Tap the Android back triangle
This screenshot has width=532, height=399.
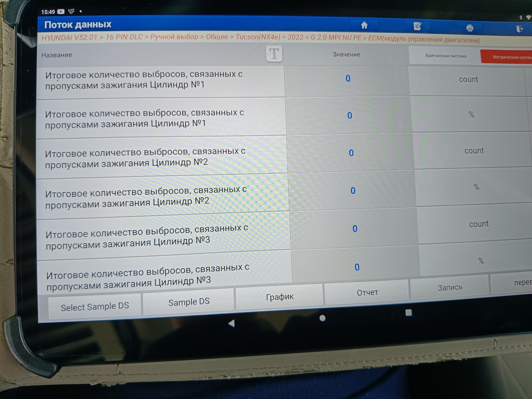pyautogui.click(x=232, y=323)
